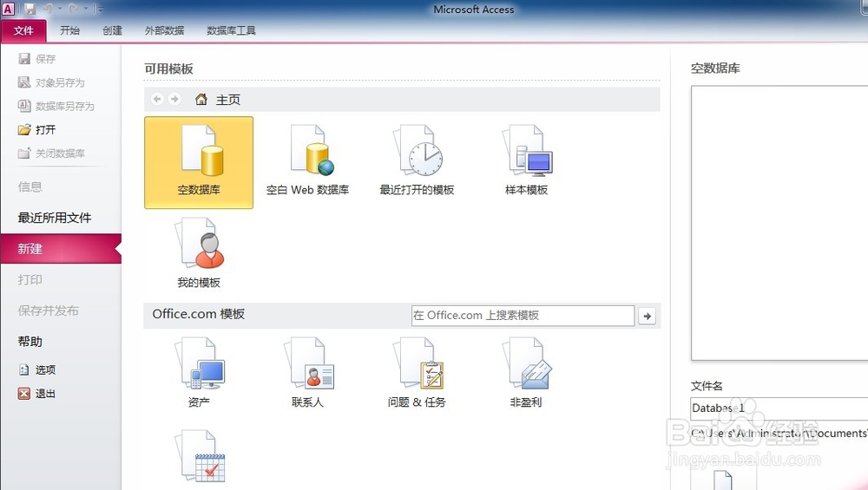The width and height of the screenshot is (868, 490).
Task: Click the Access app icon in title bar
Action: click(9, 9)
